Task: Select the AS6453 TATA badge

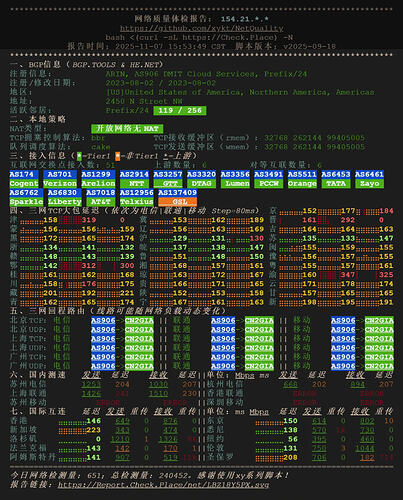Action: pos(336,179)
